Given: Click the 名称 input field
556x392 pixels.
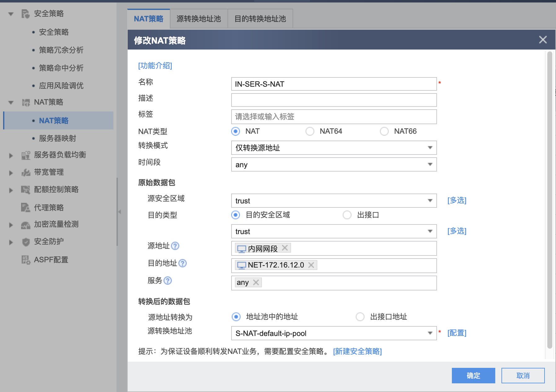Looking at the screenshot, I should point(334,84).
